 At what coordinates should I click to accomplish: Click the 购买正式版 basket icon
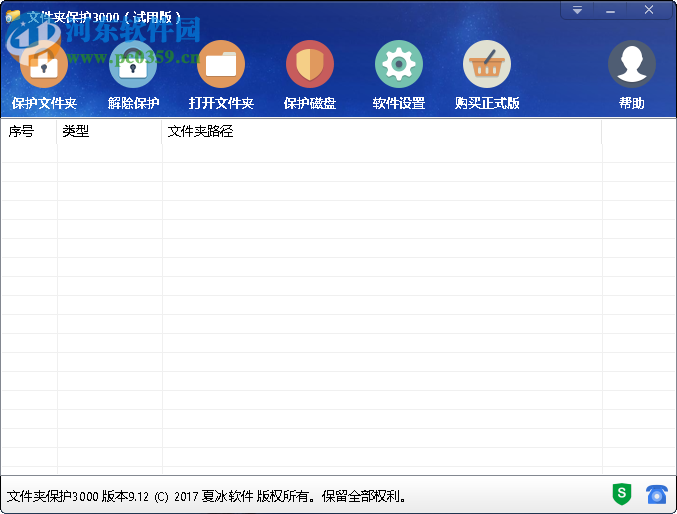coord(487,64)
